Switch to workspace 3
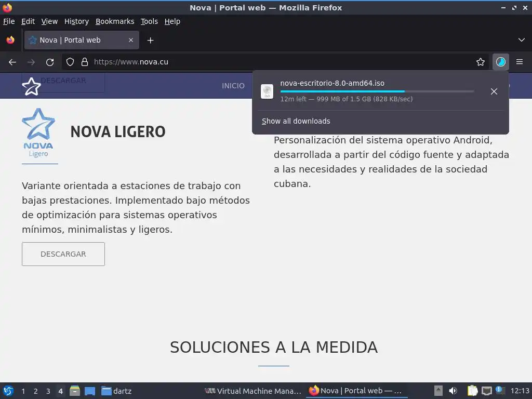Screen dimensions: 532x399 pos(48,391)
